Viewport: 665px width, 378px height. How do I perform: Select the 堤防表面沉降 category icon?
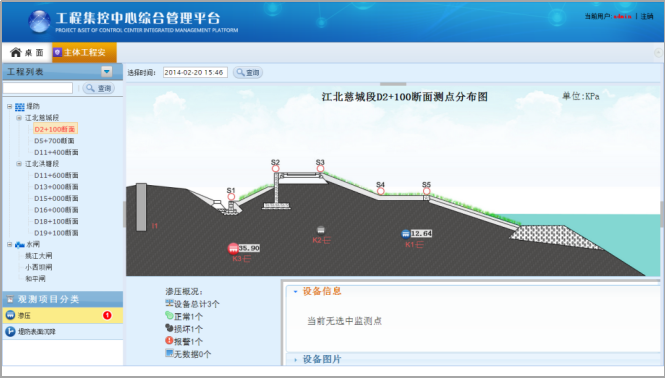pos(10,331)
